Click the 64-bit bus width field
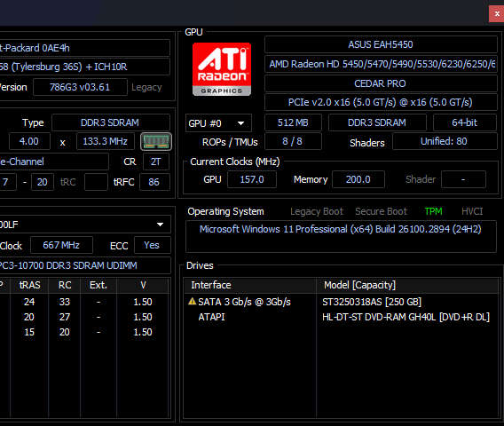 click(x=465, y=122)
